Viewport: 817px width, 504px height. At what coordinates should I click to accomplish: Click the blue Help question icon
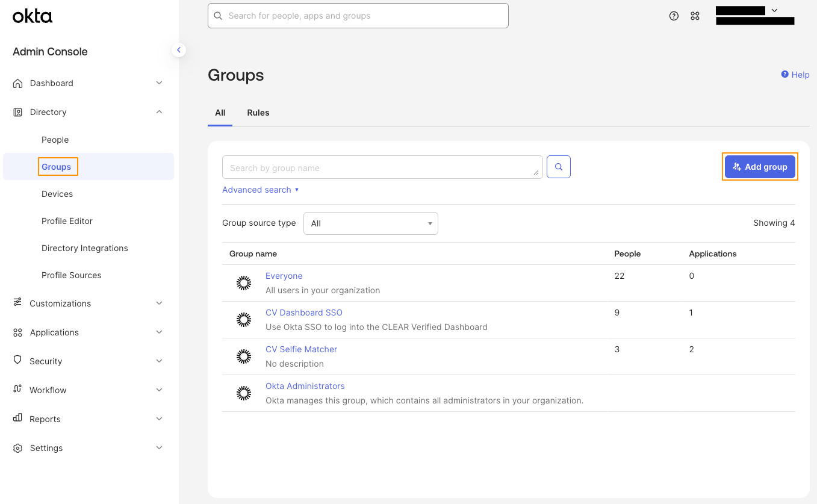(785, 74)
